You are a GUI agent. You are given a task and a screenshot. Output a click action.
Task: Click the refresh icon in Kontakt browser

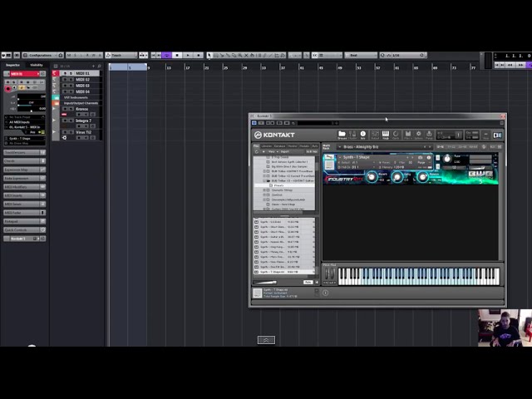[x=257, y=151]
